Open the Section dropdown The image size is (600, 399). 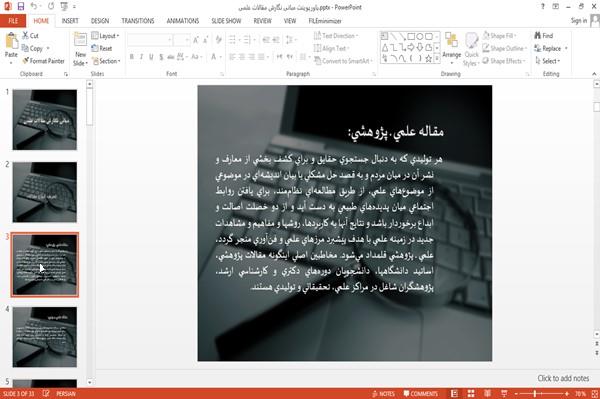point(106,61)
